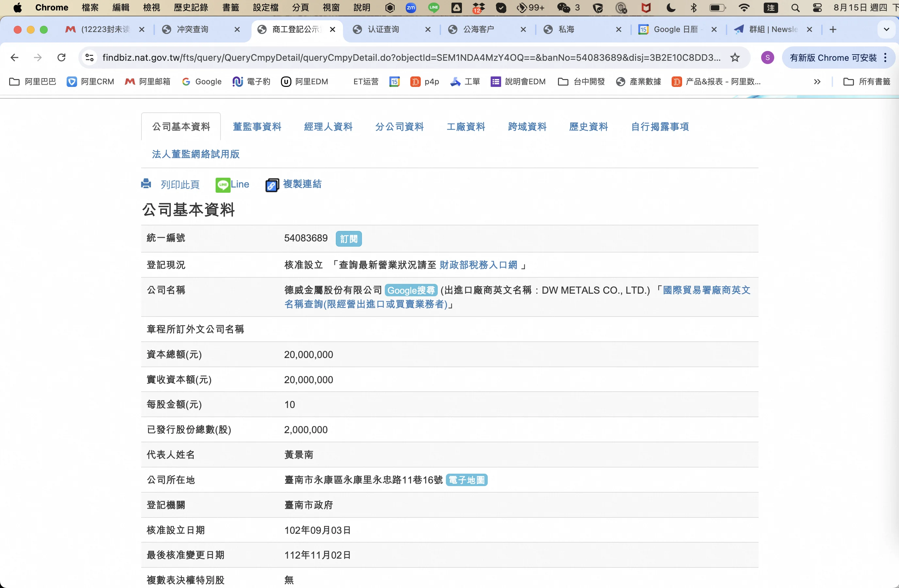Open the 台中開發 bookmark folder
The height and width of the screenshot is (588, 899).
pos(582,82)
